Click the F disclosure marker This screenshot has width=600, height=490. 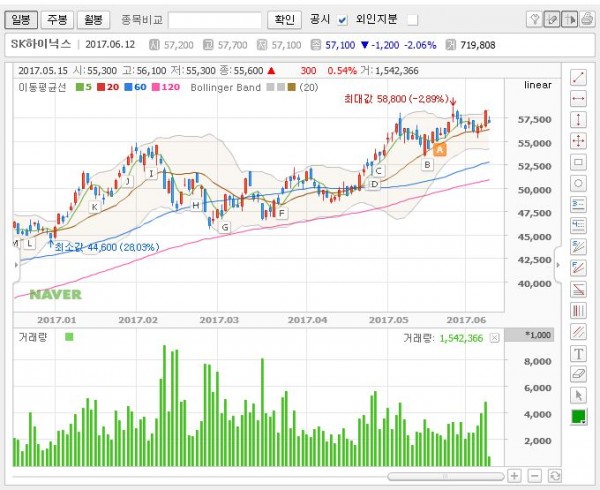[282, 213]
